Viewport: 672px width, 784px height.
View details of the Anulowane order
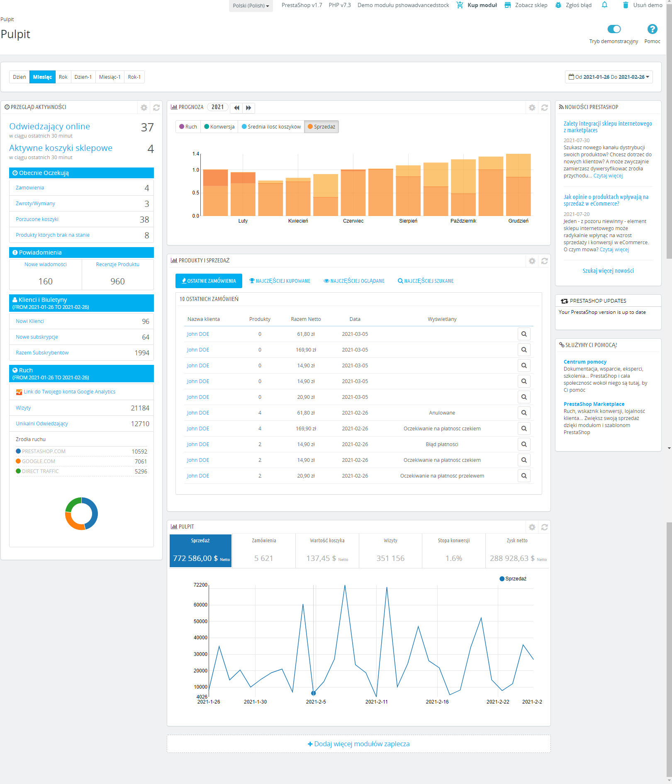tap(524, 413)
